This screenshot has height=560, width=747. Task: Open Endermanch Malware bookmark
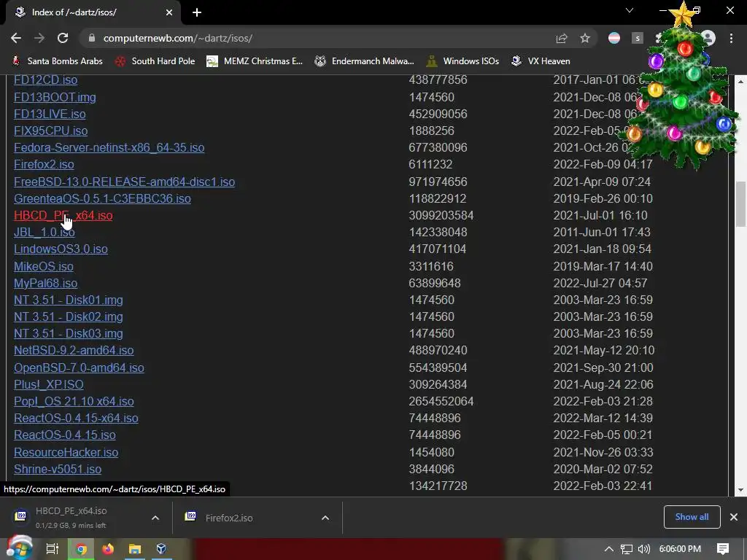coord(365,61)
